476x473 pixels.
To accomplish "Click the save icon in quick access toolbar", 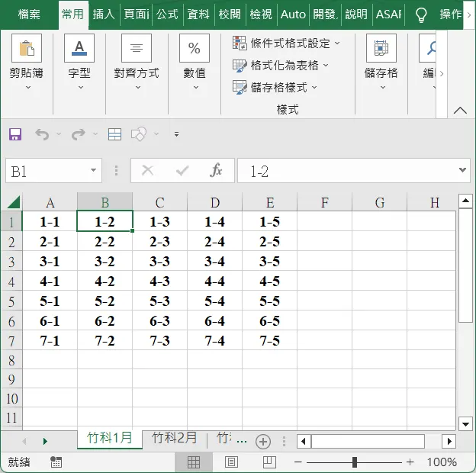I will 15,134.
